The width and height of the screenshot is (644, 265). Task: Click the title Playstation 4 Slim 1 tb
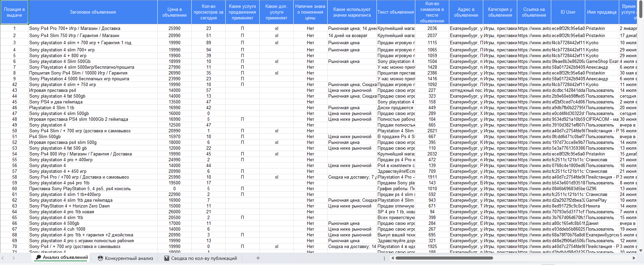tap(52, 108)
